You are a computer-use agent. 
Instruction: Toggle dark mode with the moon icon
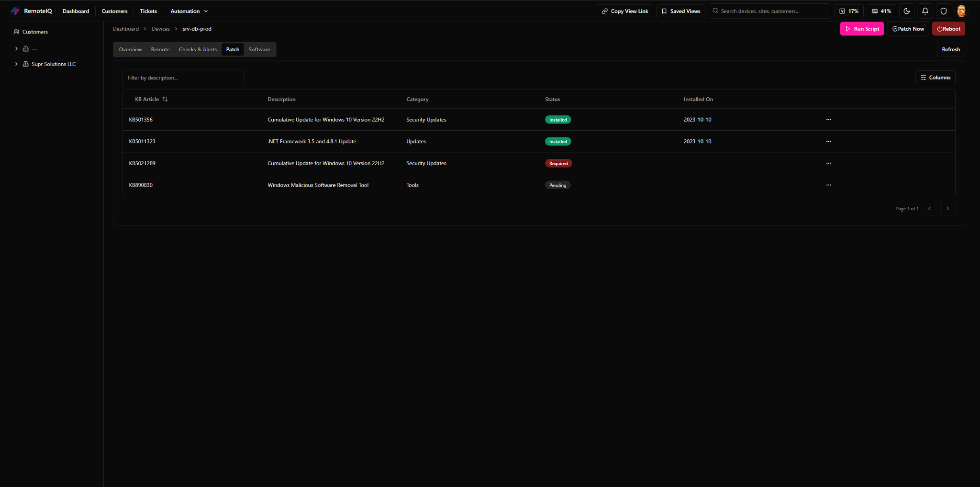point(907,11)
